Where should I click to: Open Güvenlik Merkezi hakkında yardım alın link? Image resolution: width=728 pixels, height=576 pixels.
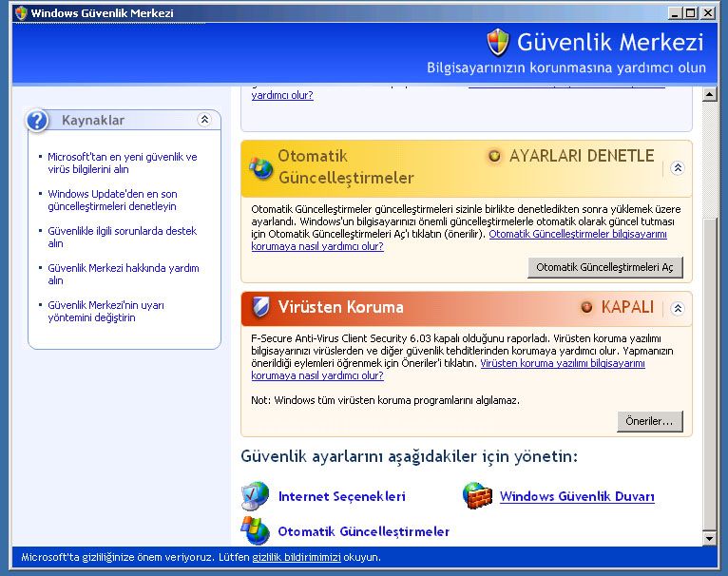point(124,274)
